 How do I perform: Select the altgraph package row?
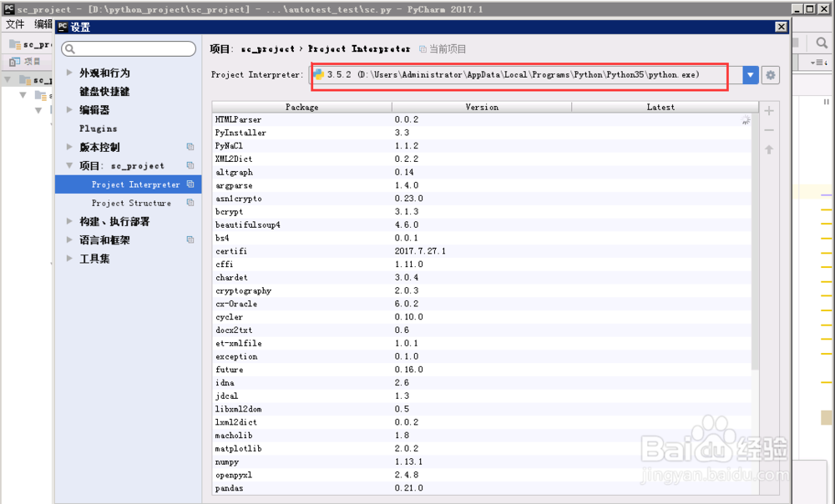point(482,173)
